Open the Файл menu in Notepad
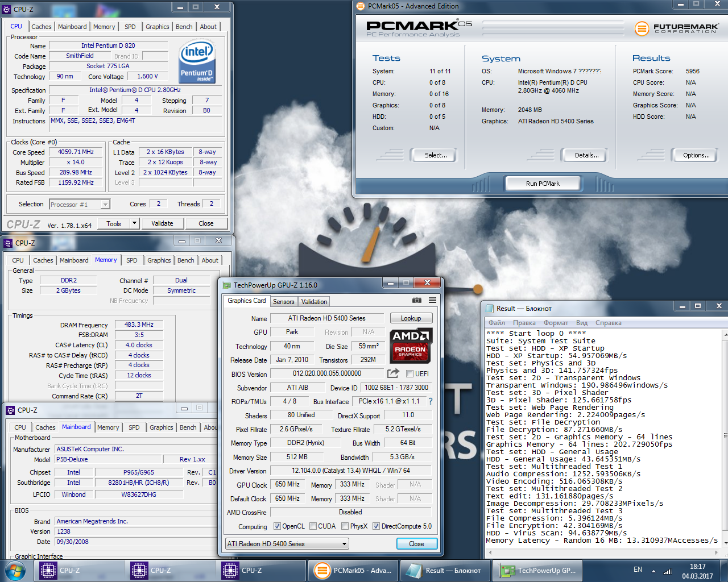The height and width of the screenshot is (582, 728). [497, 323]
